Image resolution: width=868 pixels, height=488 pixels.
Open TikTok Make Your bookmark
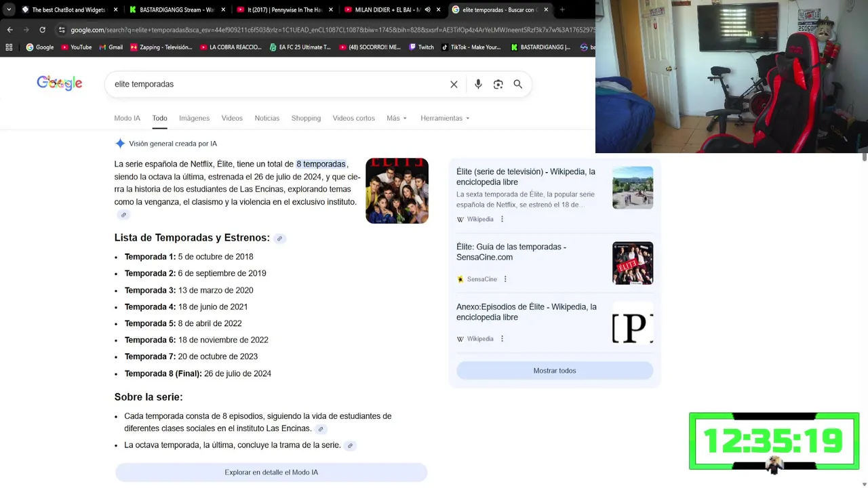pos(471,47)
